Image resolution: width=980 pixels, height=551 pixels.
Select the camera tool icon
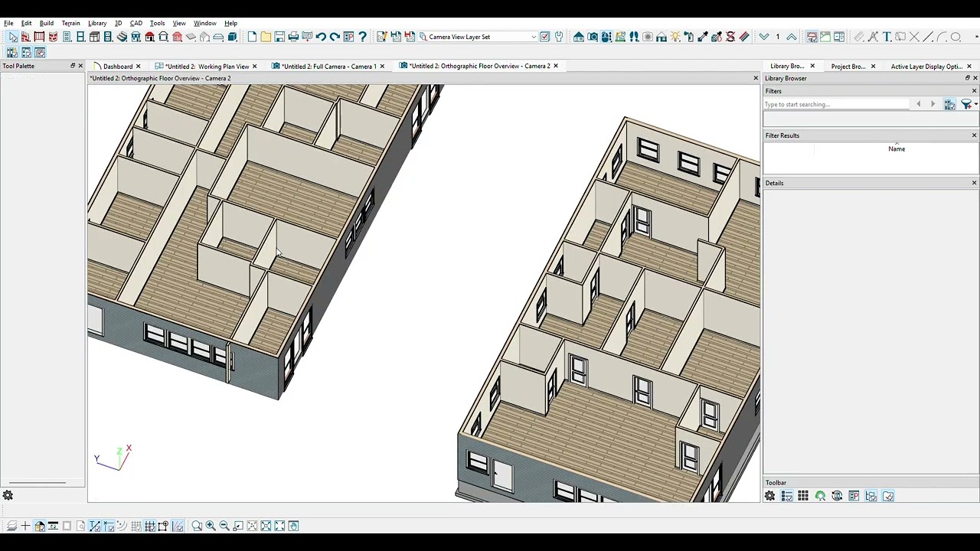click(x=593, y=37)
